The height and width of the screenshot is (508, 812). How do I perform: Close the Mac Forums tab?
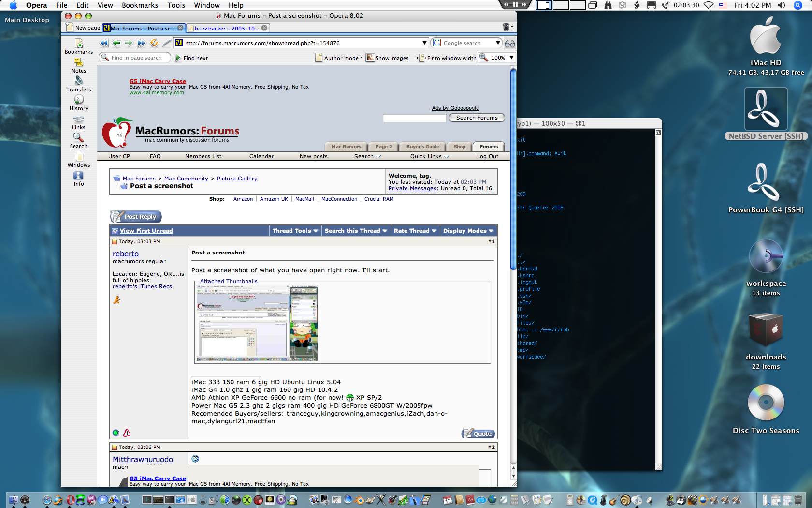180,28
